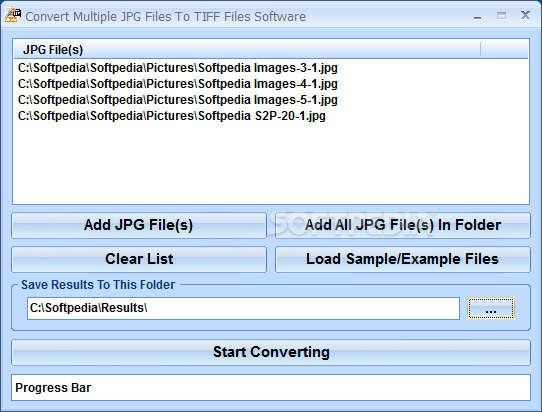Click the application icon in the title bar
The width and height of the screenshot is (542, 412).
[13, 15]
